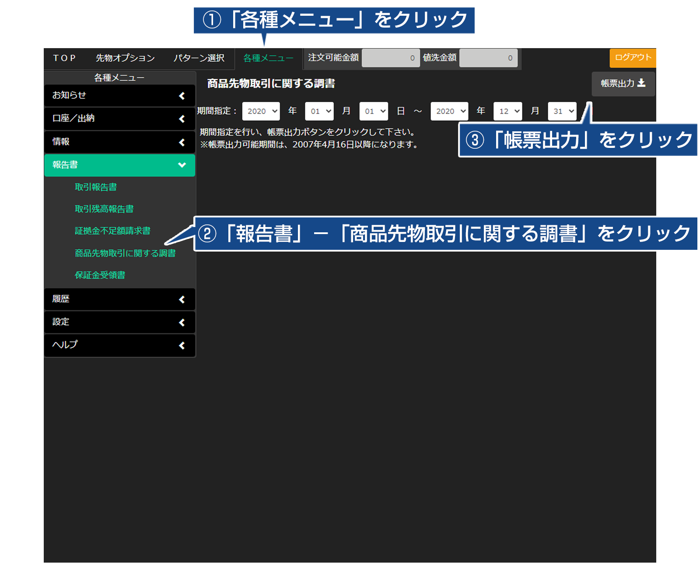Click the 帳票出力 download button
Image resolution: width=700 pixels, height=588 pixels.
pyautogui.click(x=623, y=84)
